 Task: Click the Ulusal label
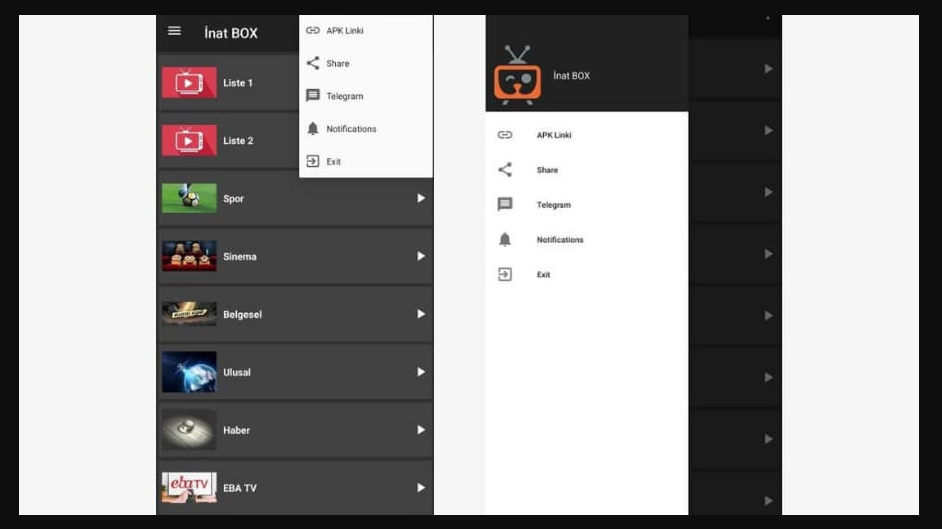coord(237,372)
